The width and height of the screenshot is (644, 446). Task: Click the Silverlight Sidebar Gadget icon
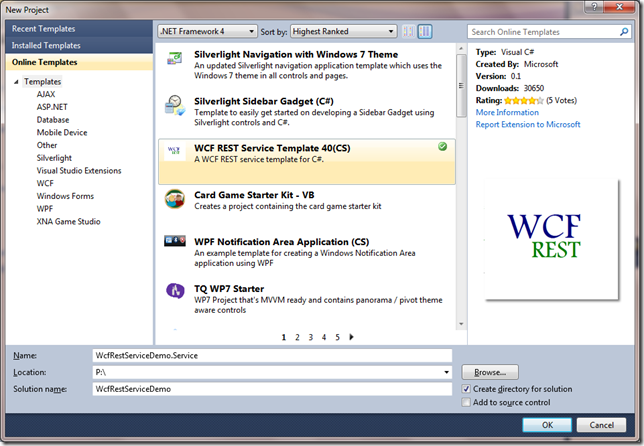(x=175, y=105)
